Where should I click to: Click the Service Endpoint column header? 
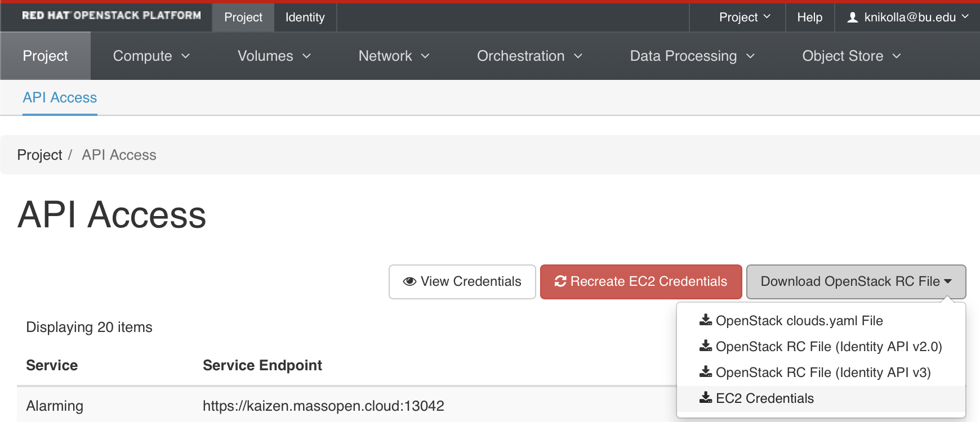262,365
